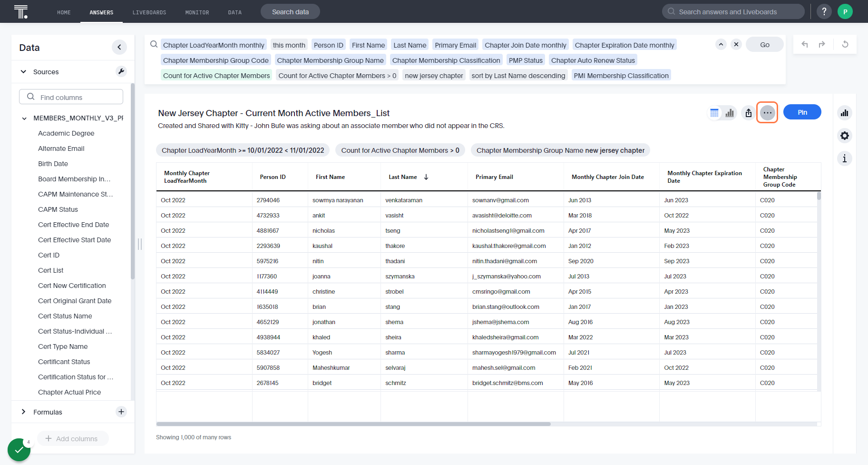Image resolution: width=868 pixels, height=465 pixels.
Task: Click the Chapter LoadYearMonth date filter chip
Action: pyautogui.click(x=243, y=150)
